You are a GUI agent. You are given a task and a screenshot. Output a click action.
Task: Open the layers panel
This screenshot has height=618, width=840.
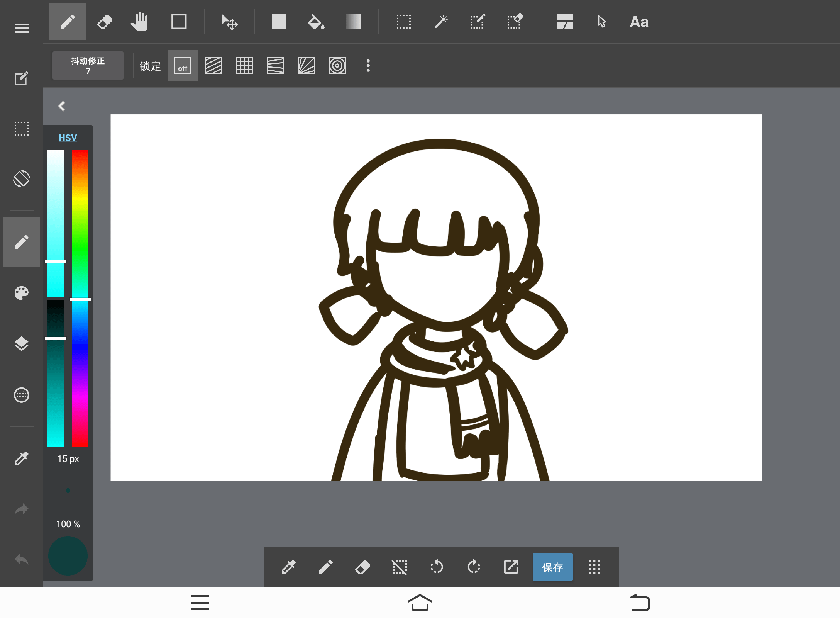click(22, 343)
